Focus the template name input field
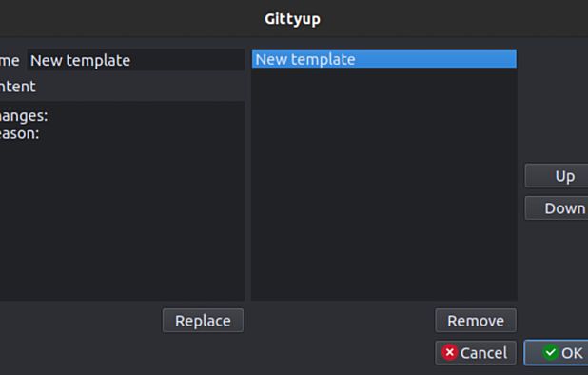 coord(136,60)
